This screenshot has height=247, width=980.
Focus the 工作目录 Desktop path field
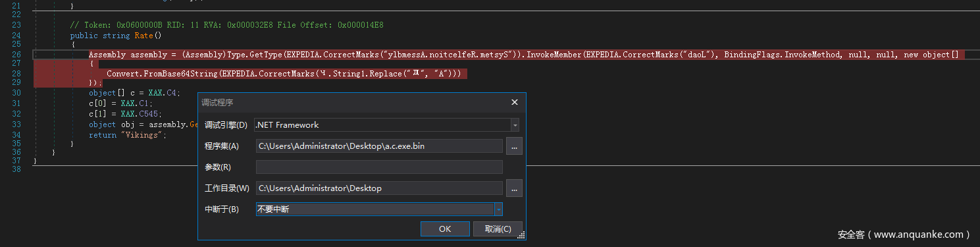[x=379, y=188]
